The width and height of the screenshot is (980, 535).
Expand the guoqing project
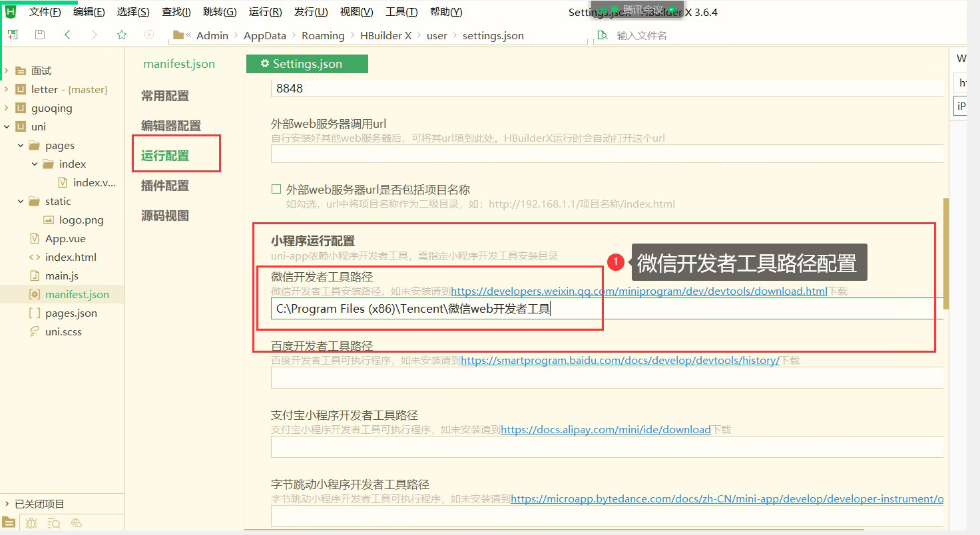pos(7,108)
